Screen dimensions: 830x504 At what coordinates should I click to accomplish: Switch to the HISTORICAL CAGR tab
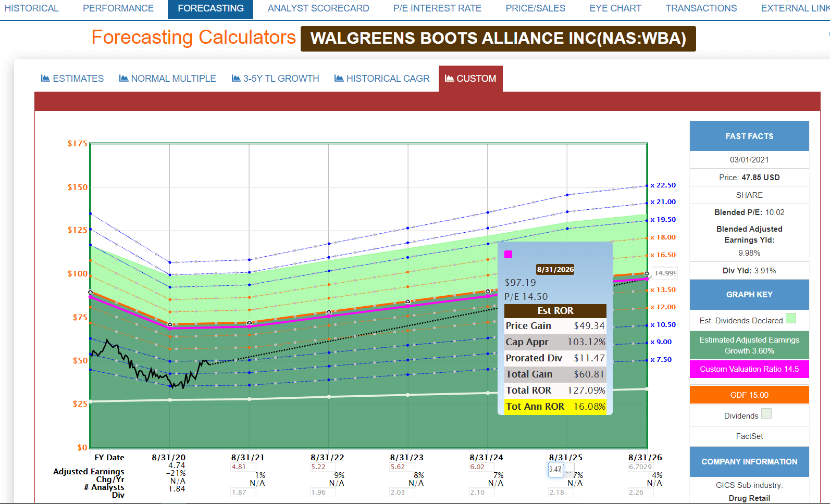pyautogui.click(x=382, y=79)
